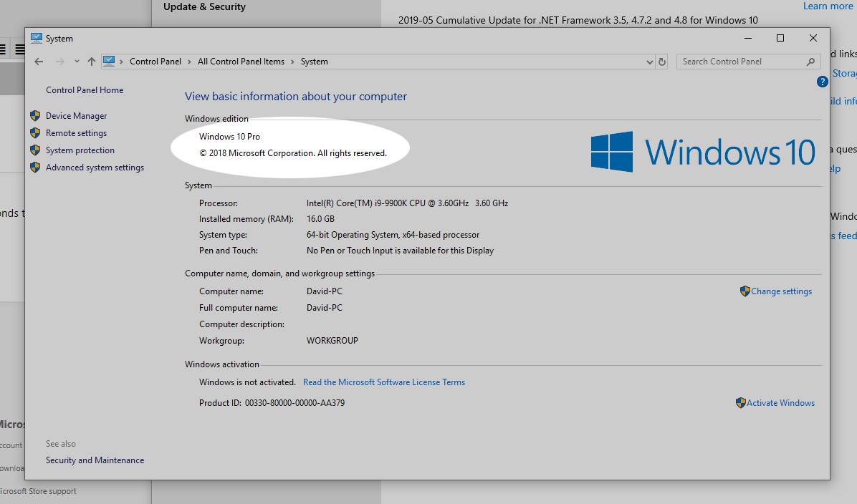Click Change settings for computer name
This screenshot has height=504, width=857.
[x=781, y=291]
